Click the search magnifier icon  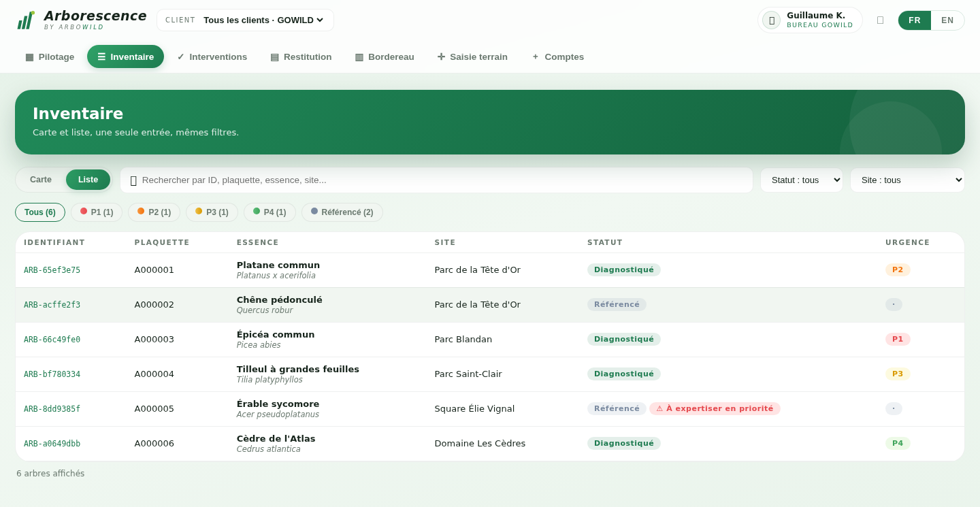point(133,180)
